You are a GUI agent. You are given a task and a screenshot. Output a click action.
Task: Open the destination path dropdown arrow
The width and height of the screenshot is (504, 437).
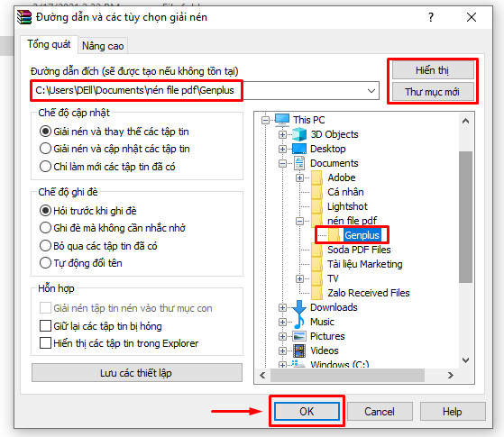(x=371, y=91)
